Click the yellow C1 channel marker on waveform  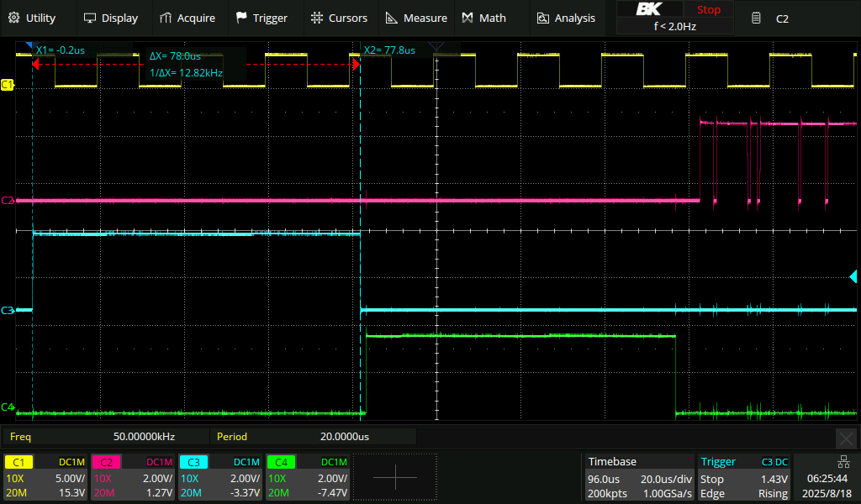pos(7,85)
